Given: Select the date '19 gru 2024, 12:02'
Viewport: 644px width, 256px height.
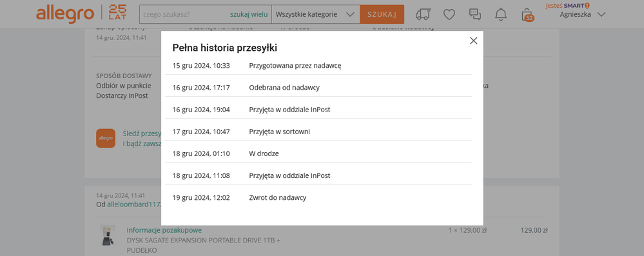Looking at the screenshot, I should 201,198.
